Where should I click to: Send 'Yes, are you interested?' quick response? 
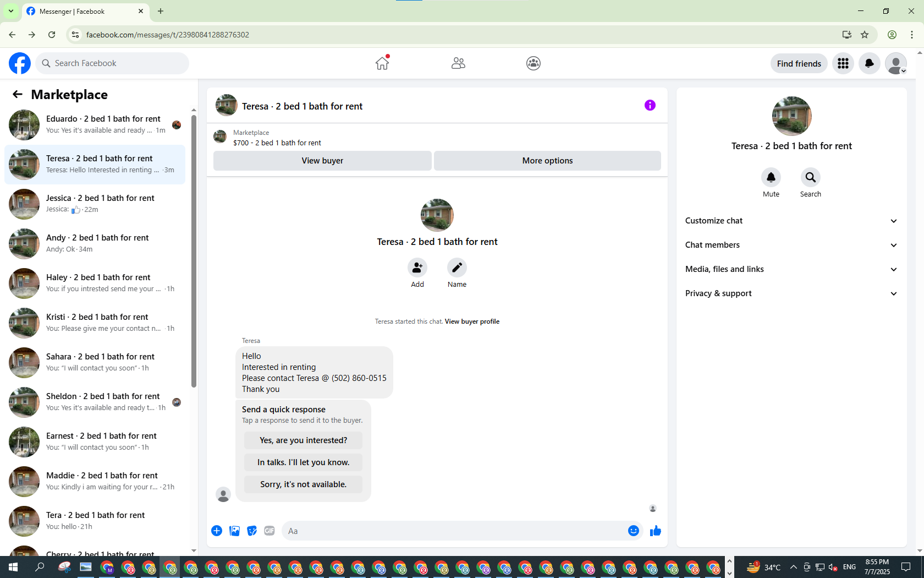303,440
